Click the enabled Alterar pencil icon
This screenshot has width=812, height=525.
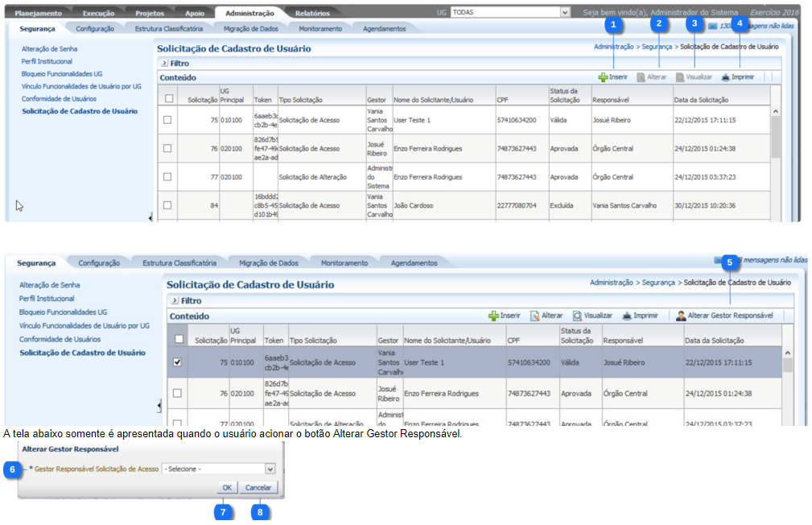pos(534,316)
